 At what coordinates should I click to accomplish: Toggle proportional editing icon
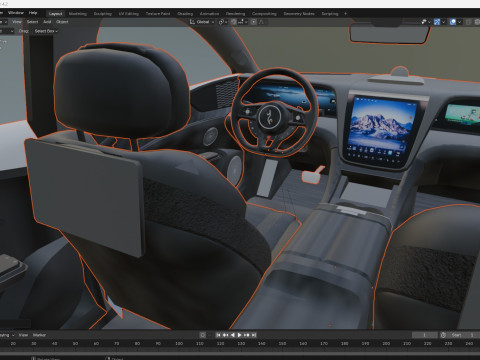coord(254,22)
